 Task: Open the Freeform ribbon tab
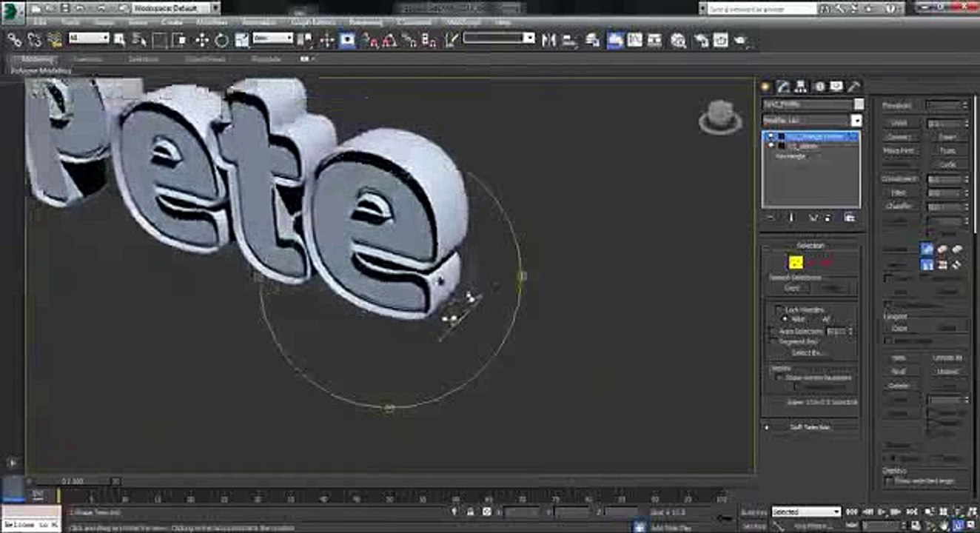89,58
